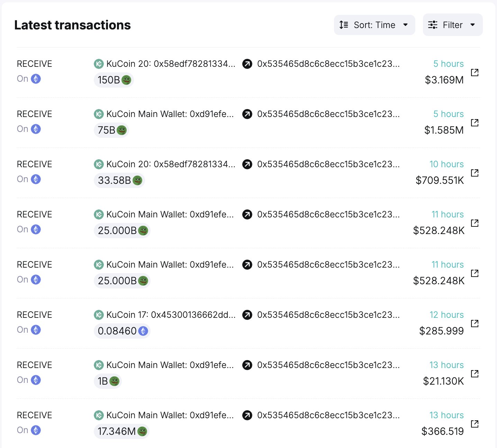This screenshot has width=497, height=448.
Task: Click KuCoin 17 sender address link
Action: 171,315
